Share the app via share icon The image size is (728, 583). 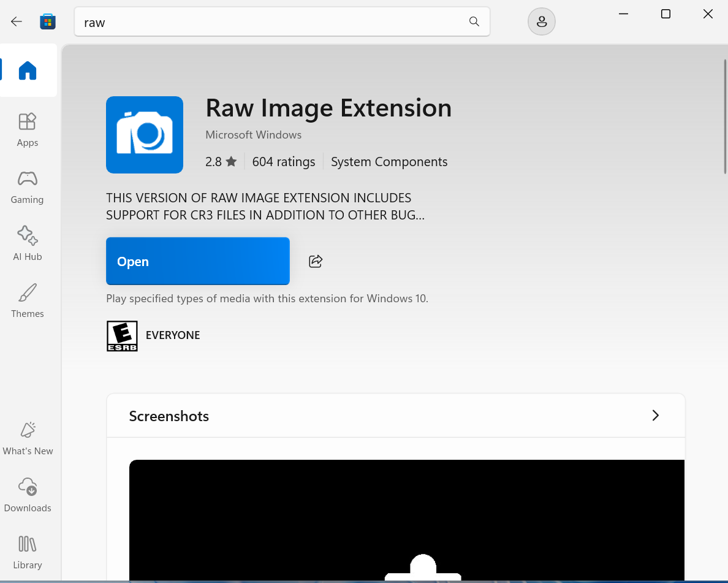[316, 261]
